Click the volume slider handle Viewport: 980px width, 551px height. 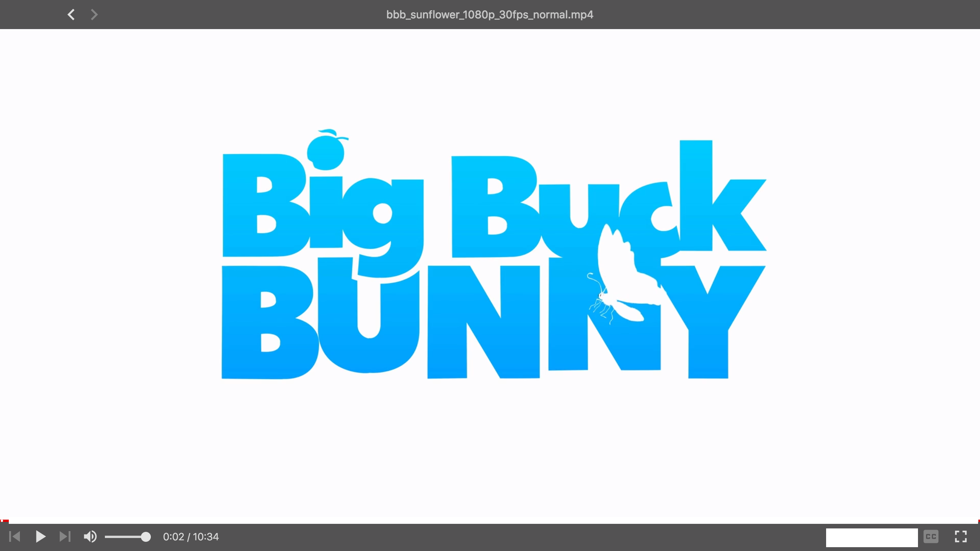pyautogui.click(x=145, y=537)
